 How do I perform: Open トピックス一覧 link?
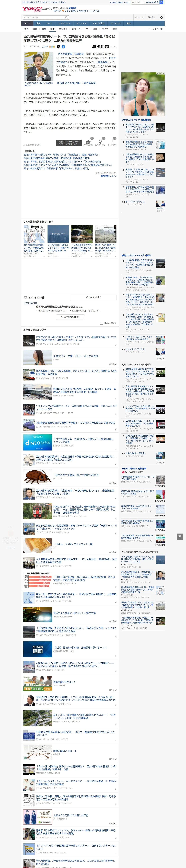pyautogui.click(x=155, y=29)
